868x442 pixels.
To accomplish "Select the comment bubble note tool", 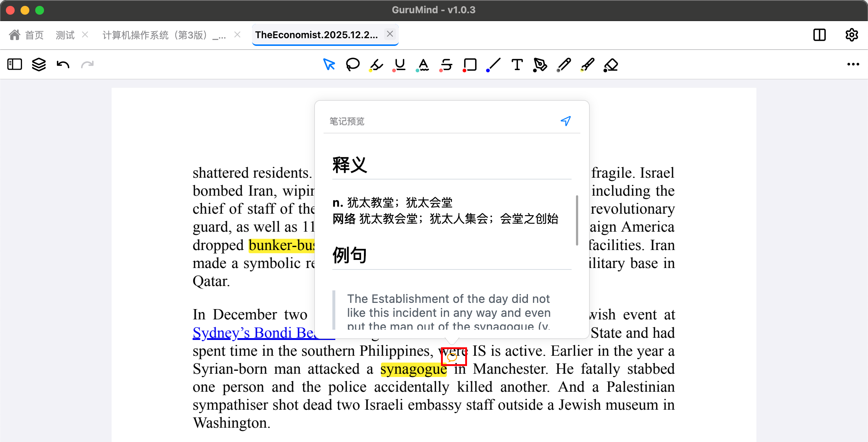I will coord(353,65).
